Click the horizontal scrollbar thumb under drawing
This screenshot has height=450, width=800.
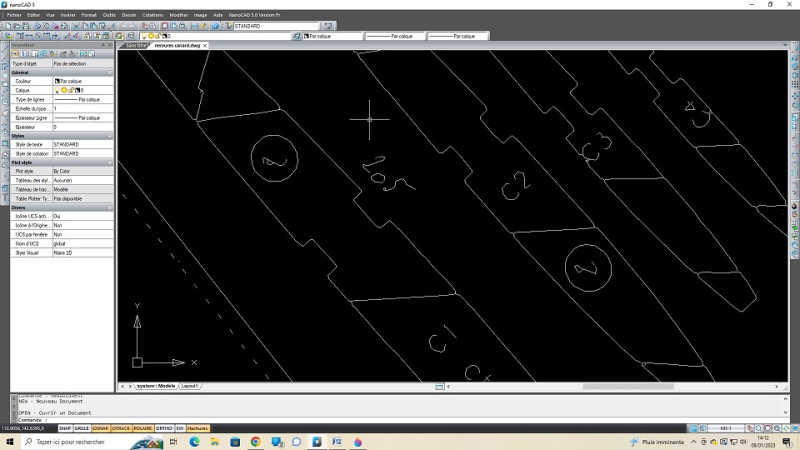point(628,386)
